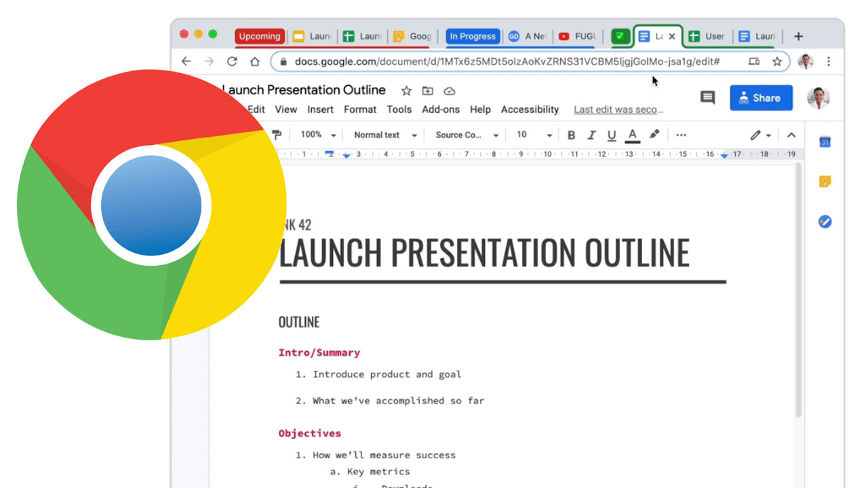Click 'Introduce product and goal' line

[387, 374]
